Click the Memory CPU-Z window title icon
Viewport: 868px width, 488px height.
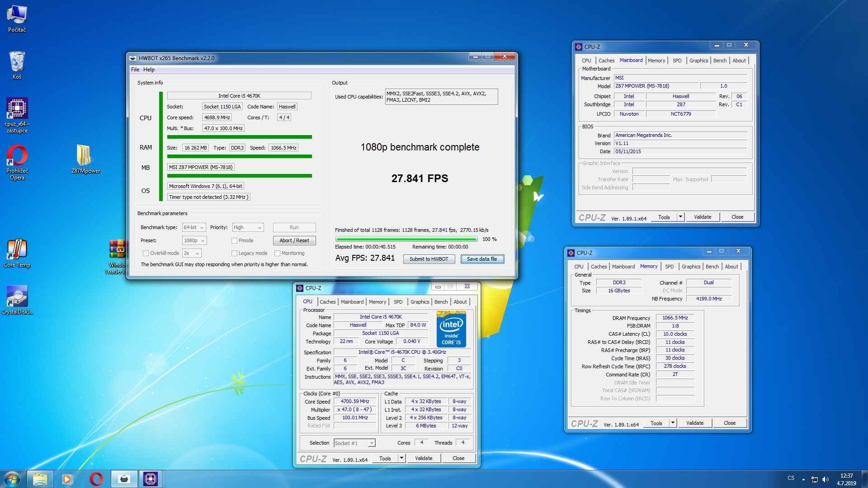click(x=571, y=253)
